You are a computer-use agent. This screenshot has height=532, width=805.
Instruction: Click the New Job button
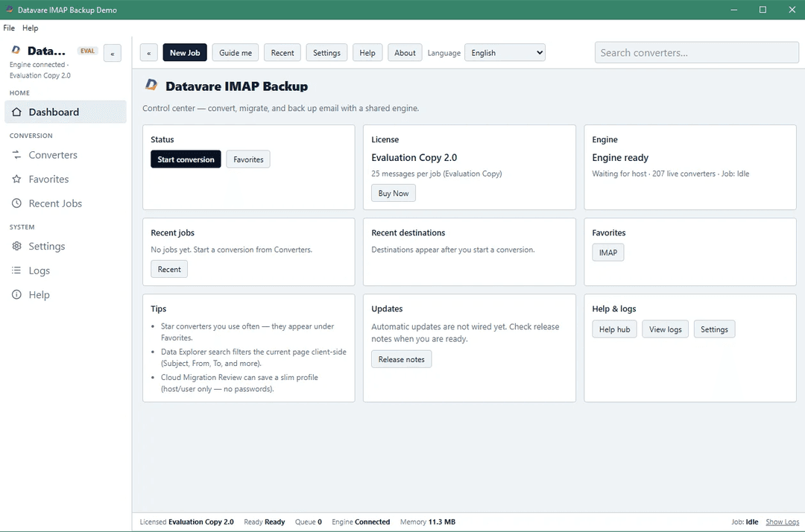185,52
